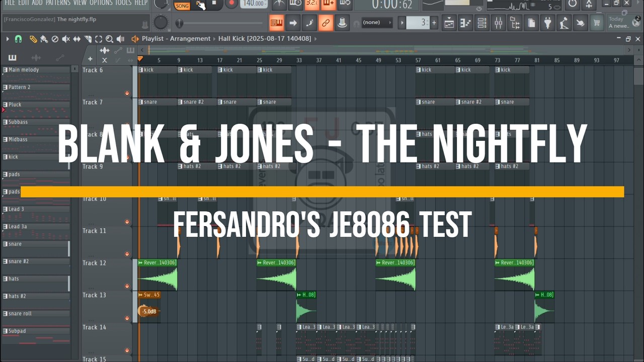The height and width of the screenshot is (362, 644).
Task: Click the Hall Kick breadcrumb label
Action: pos(265,39)
